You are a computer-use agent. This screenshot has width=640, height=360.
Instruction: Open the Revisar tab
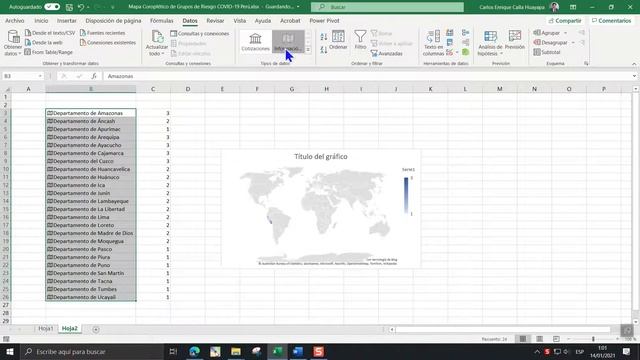215,20
